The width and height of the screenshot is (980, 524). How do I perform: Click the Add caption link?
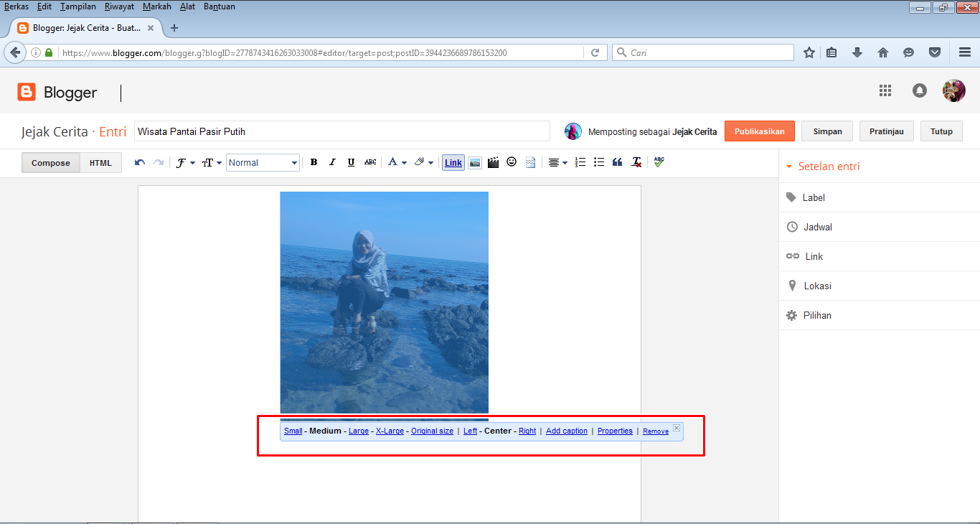[x=567, y=431]
